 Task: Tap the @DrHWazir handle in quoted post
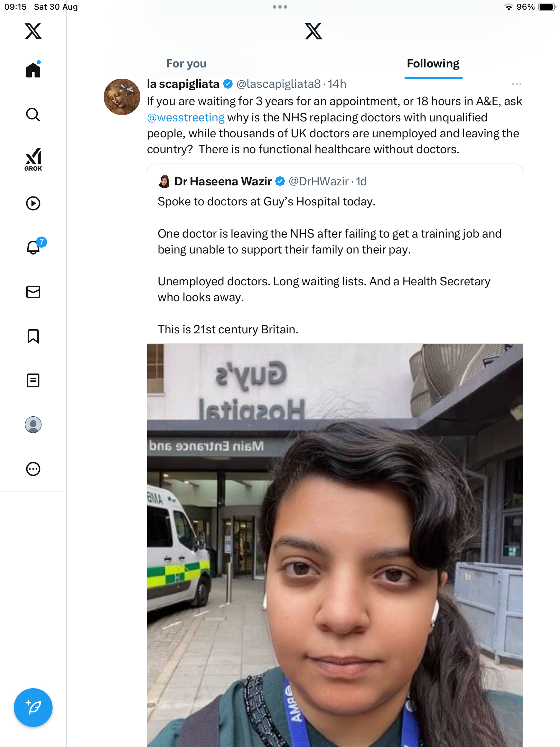(x=318, y=181)
